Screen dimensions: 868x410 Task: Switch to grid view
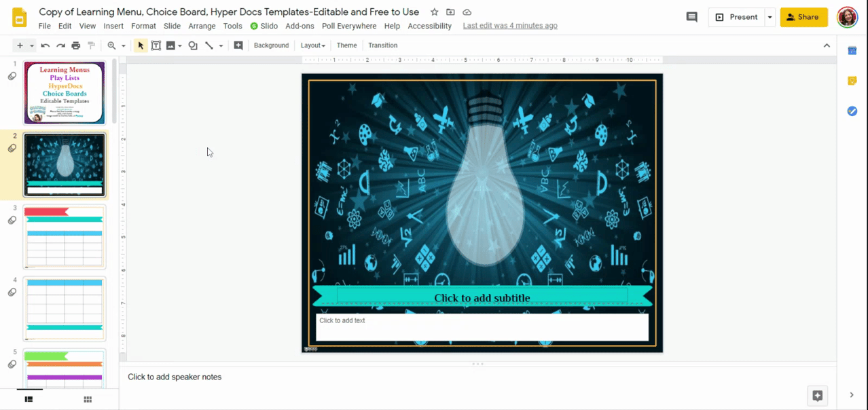coord(88,399)
